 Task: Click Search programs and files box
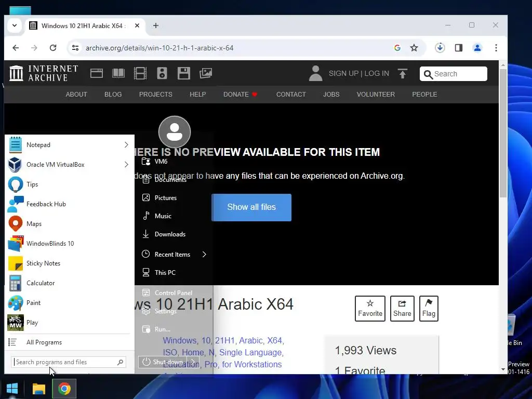[x=69, y=362]
